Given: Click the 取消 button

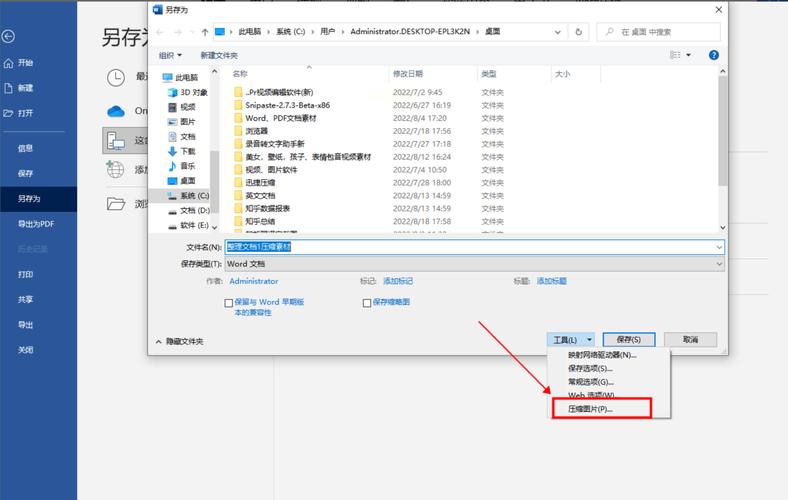Looking at the screenshot, I should tap(691, 340).
